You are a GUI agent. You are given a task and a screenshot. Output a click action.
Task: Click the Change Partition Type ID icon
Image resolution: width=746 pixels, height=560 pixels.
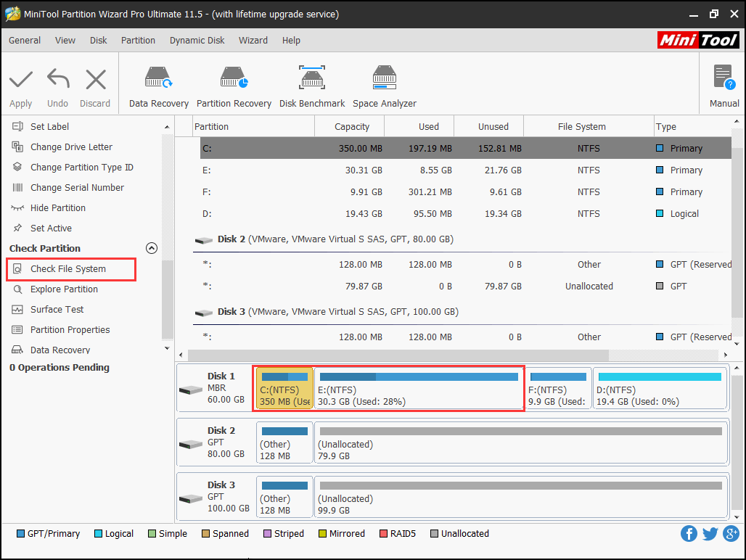click(17, 167)
